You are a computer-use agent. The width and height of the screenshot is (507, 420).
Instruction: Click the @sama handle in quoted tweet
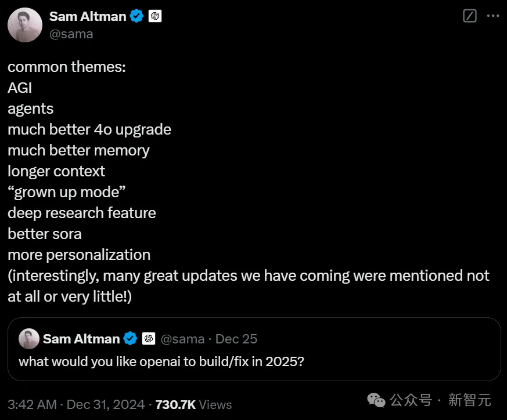183,339
